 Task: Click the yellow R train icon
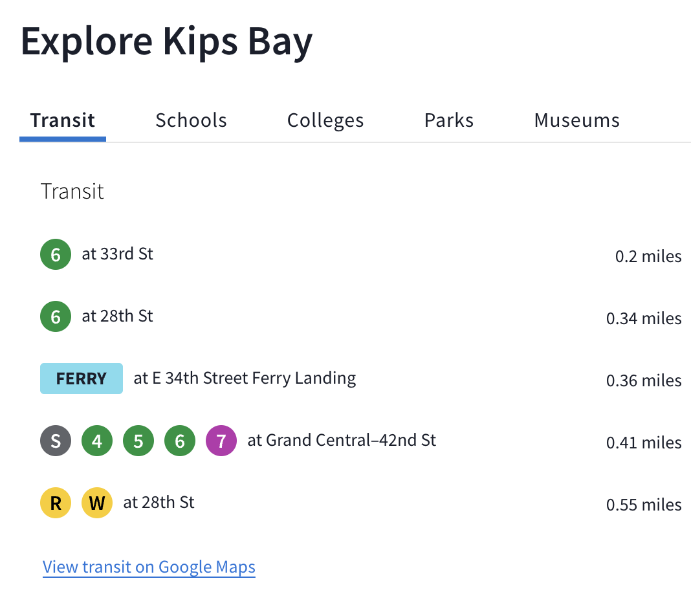(56, 503)
